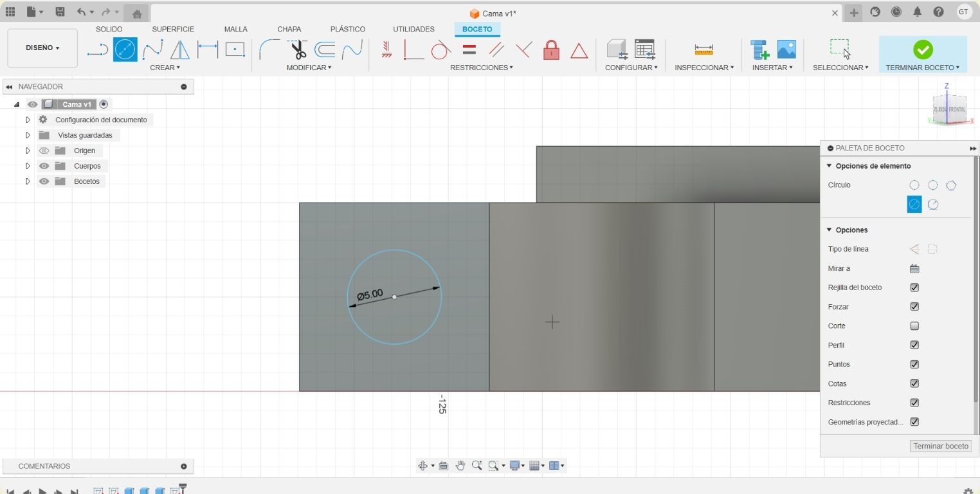Click the Save disk icon
The image size is (980, 494).
point(60,12)
